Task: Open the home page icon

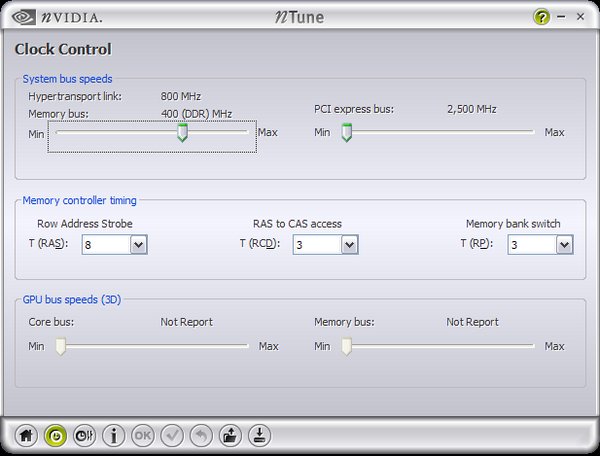Action: coord(26,435)
